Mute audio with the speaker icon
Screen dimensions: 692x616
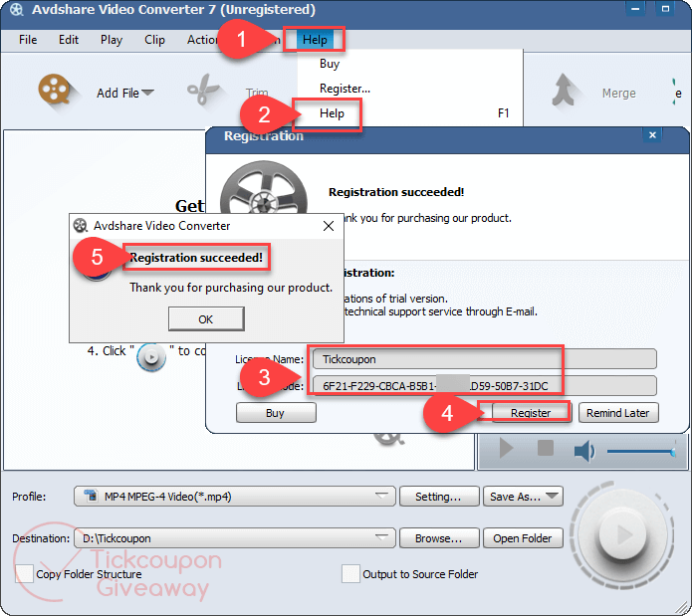(x=583, y=451)
